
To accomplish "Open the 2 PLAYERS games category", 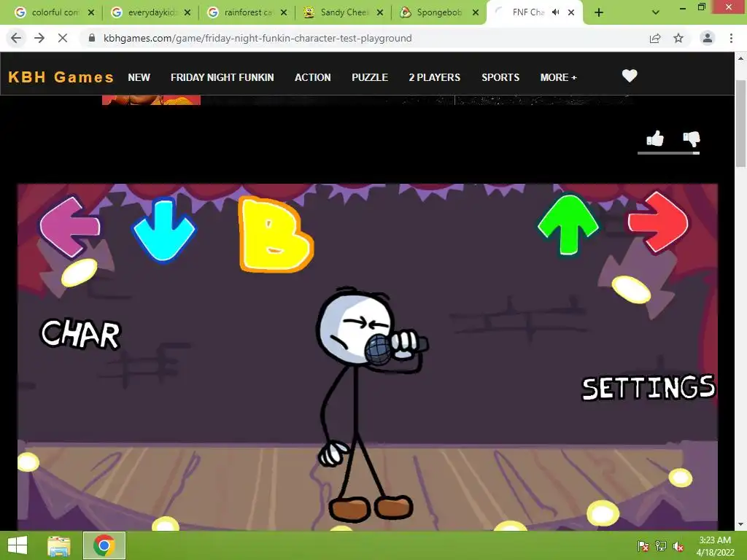I will (435, 77).
